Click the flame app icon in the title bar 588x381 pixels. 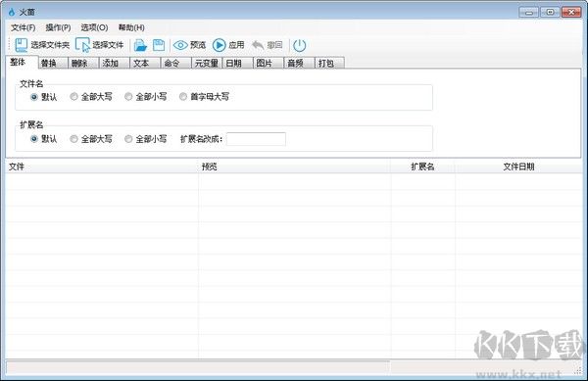click(12, 12)
